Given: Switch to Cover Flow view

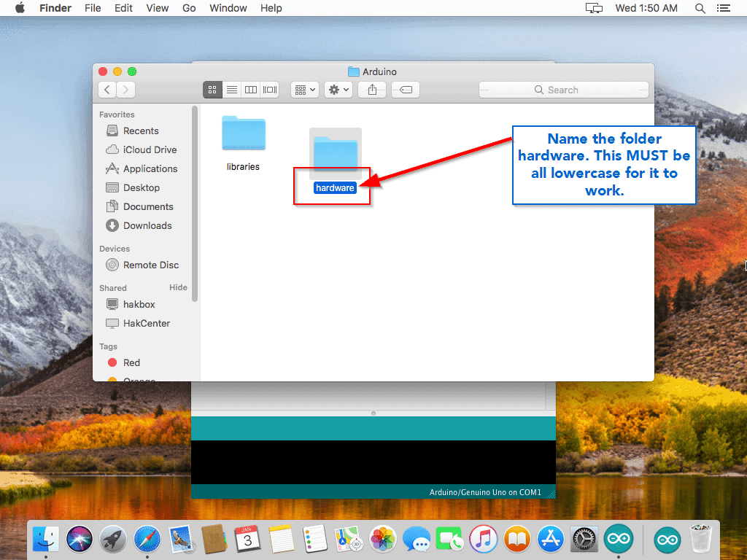Looking at the screenshot, I should [270, 90].
